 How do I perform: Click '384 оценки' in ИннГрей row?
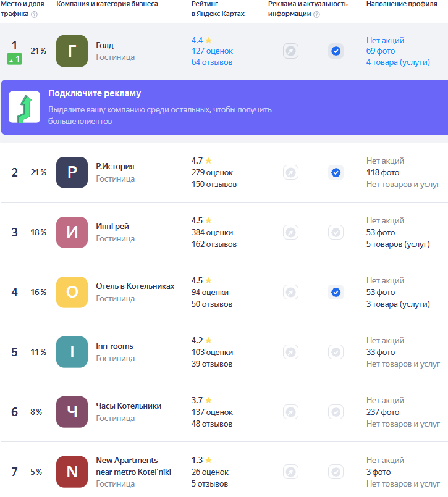213,233
